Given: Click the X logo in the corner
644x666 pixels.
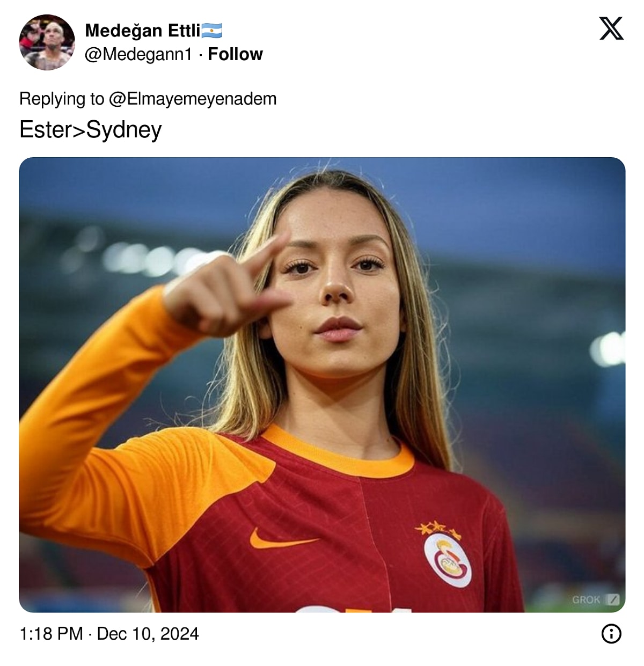Looking at the screenshot, I should click(611, 28).
